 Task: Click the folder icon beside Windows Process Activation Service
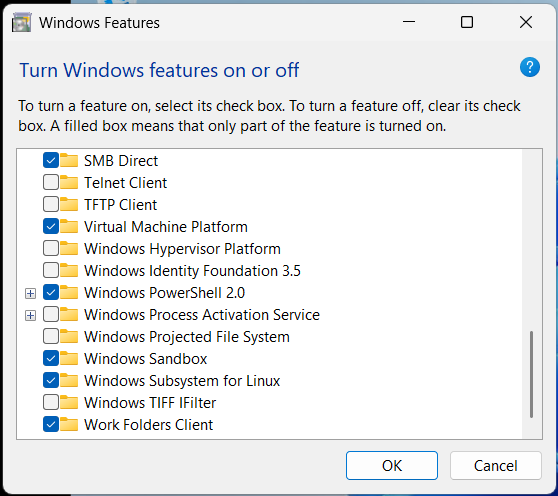[69, 315]
